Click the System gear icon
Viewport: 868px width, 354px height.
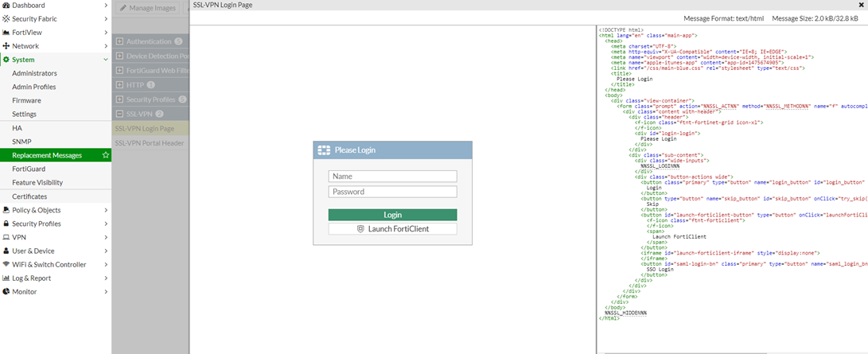click(x=6, y=60)
